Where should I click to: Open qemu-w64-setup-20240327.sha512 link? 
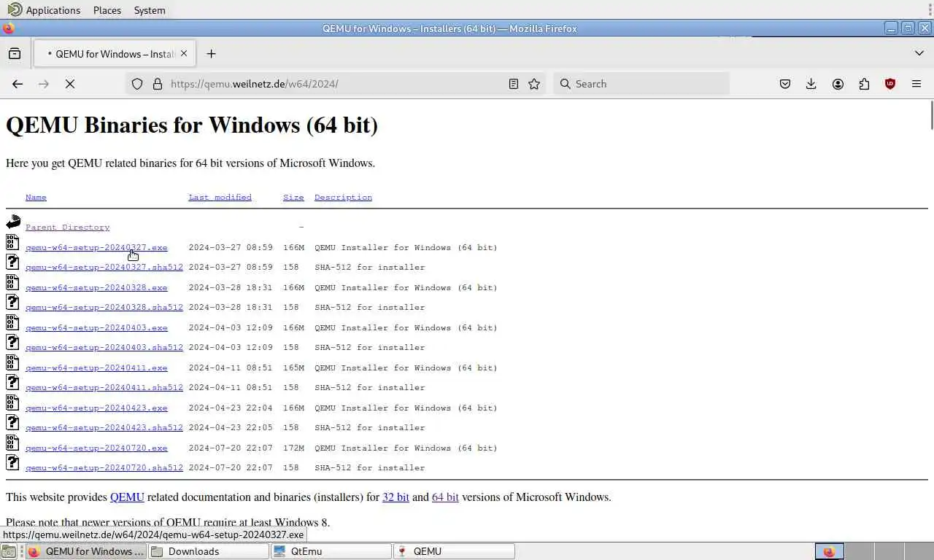(x=104, y=268)
